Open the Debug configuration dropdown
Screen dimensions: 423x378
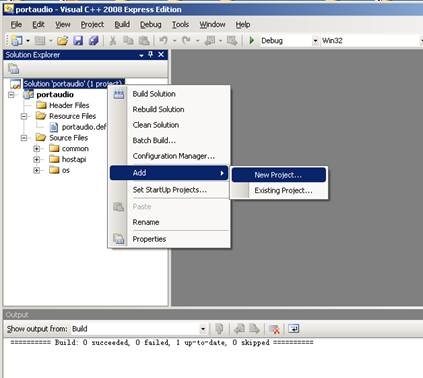point(315,41)
